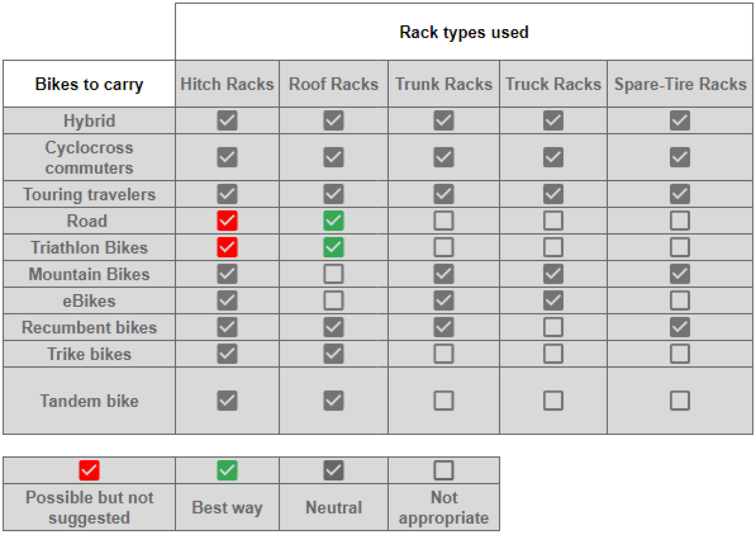
Task: Select the Hitch Racks column header
Action: point(227,84)
